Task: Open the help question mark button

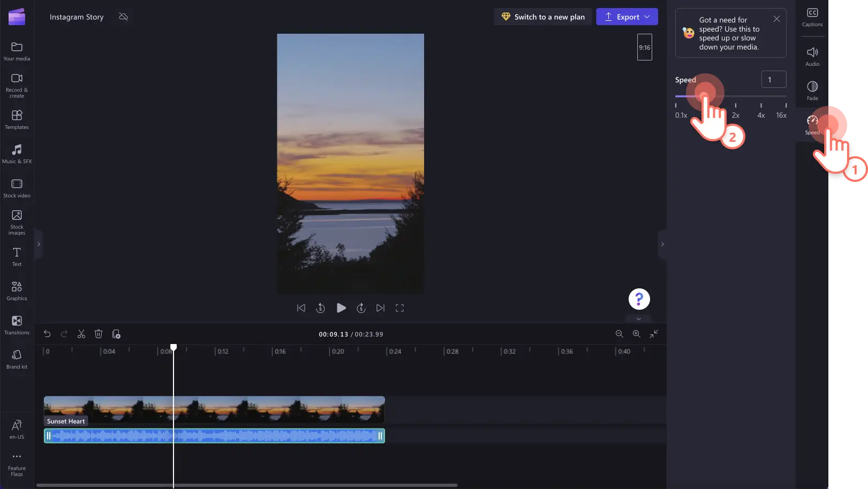Action: pyautogui.click(x=639, y=299)
